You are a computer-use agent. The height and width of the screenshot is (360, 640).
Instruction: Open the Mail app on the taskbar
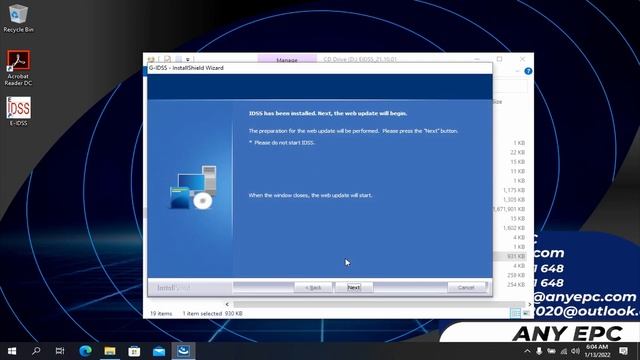coord(159,351)
